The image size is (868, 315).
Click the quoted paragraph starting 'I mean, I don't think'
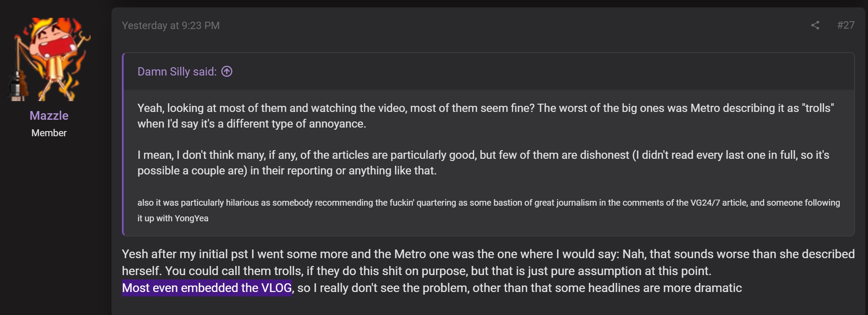[x=483, y=163]
